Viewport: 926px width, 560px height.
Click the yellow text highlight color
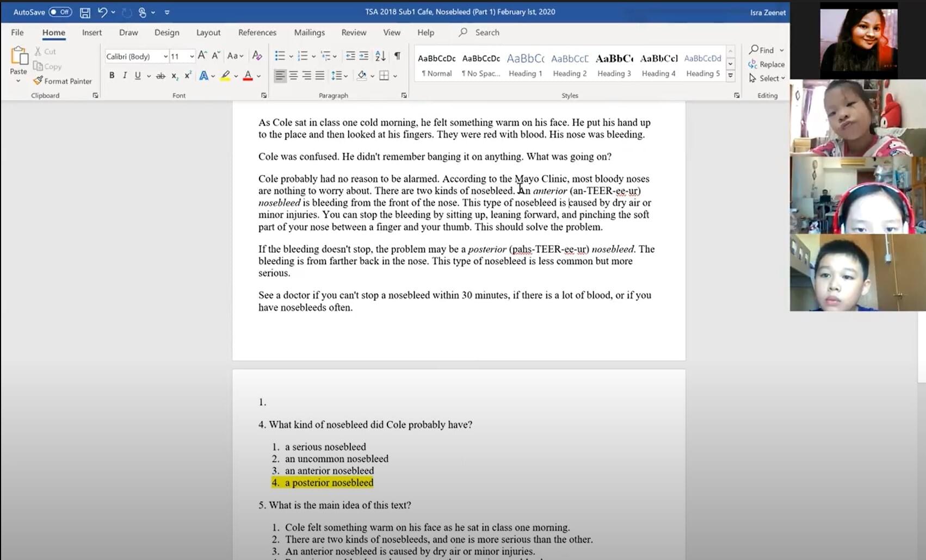[x=225, y=76]
